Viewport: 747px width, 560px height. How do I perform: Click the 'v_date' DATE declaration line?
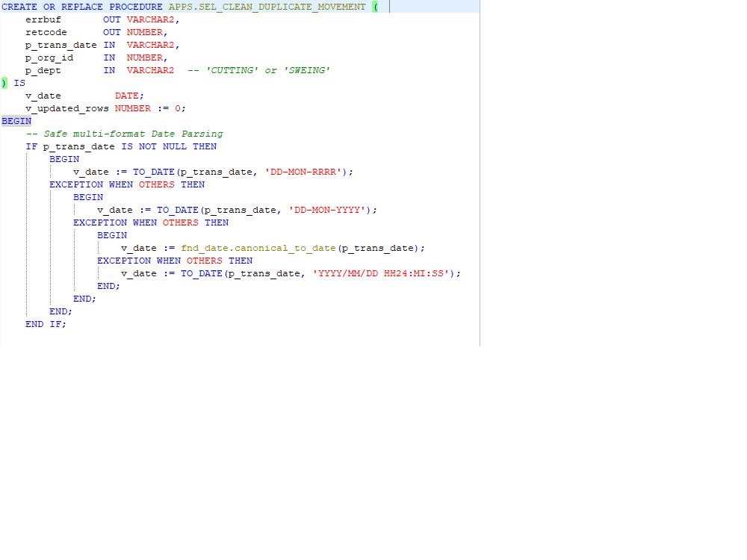pyautogui.click(x=84, y=96)
